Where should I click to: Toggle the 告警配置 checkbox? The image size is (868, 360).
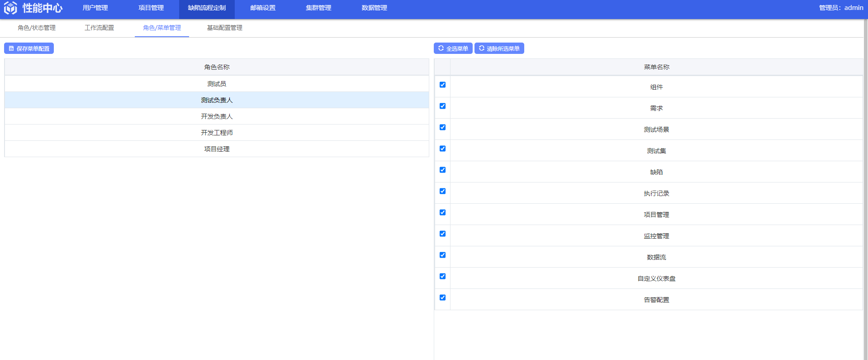point(442,298)
